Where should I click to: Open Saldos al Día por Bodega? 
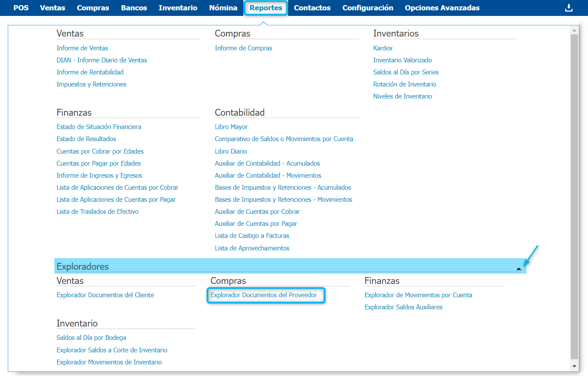pyautogui.click(x=91, y=338)
